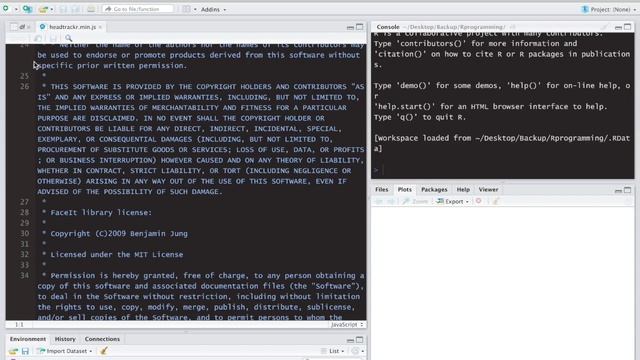Click the Console tab label
Viewport: 640px width, 360px height.
[388, 27]
